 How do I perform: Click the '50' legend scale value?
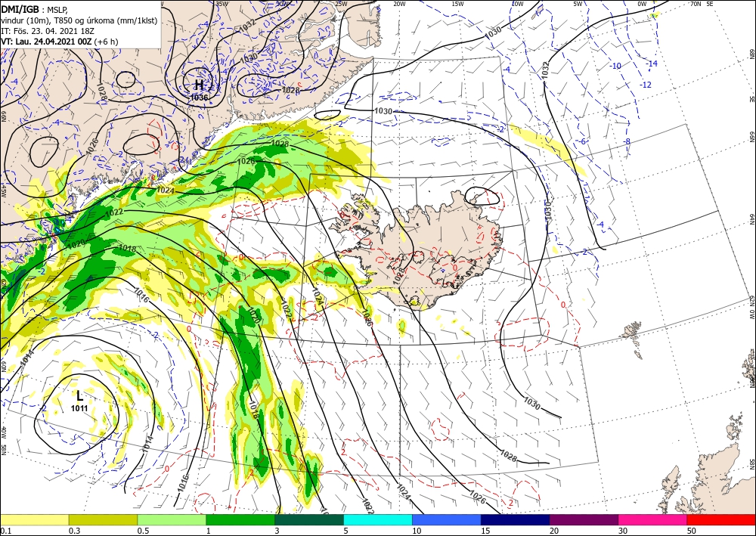click(691, 531)
